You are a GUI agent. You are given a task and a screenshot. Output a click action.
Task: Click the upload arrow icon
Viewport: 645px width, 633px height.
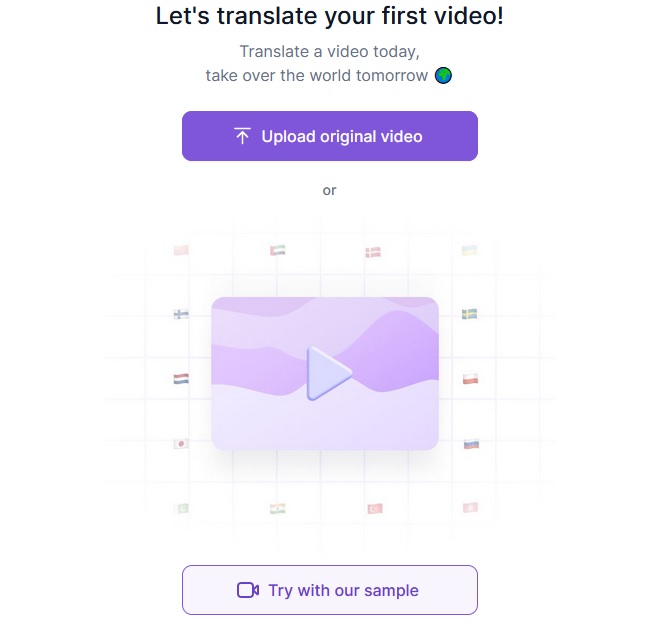click(242, 136)
